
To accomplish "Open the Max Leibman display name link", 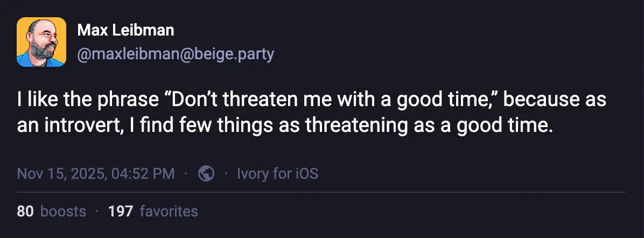I will click(125, 31).
